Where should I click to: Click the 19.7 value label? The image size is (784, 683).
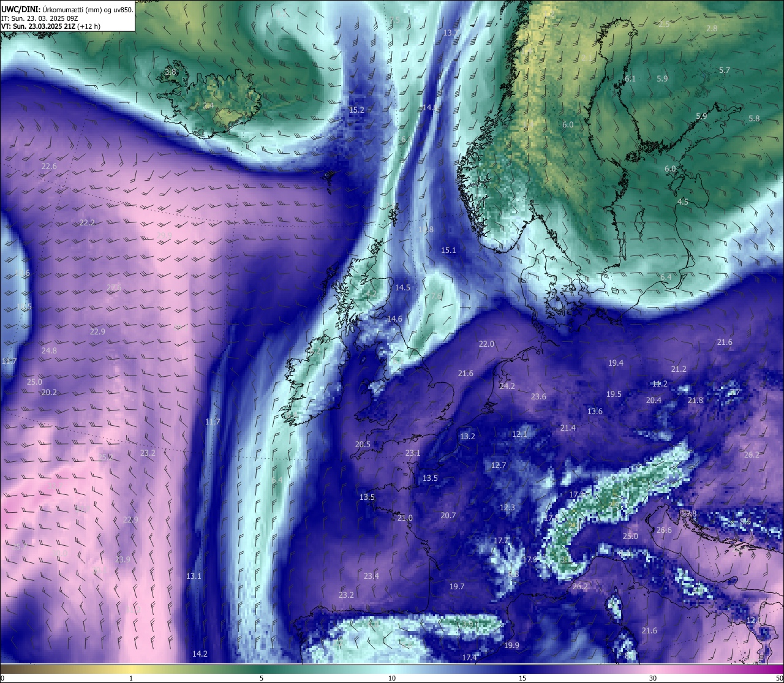point(457,586)
